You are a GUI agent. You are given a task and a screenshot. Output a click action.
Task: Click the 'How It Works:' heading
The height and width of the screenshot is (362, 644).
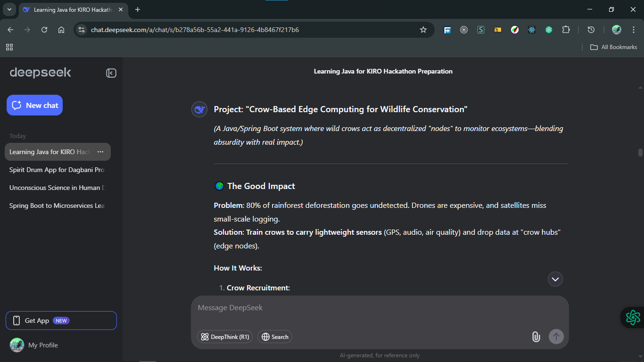[x=238, y=268]
